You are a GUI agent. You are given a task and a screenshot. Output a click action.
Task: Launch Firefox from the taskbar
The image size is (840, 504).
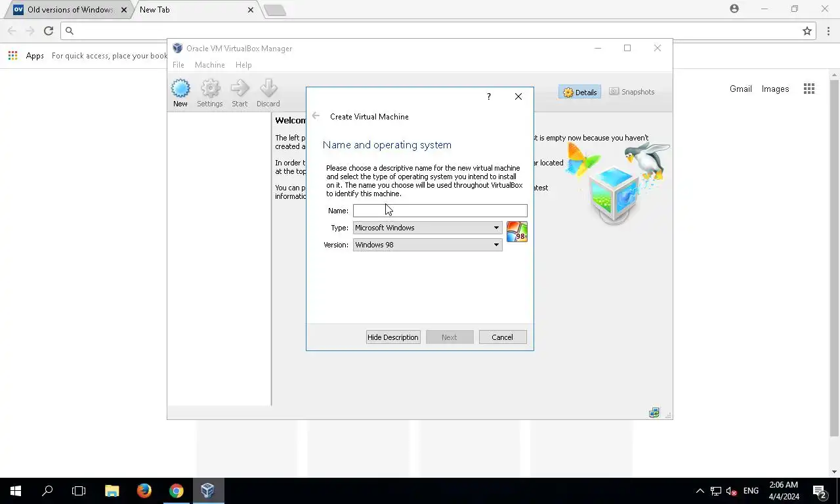click(x=144, y=491)
